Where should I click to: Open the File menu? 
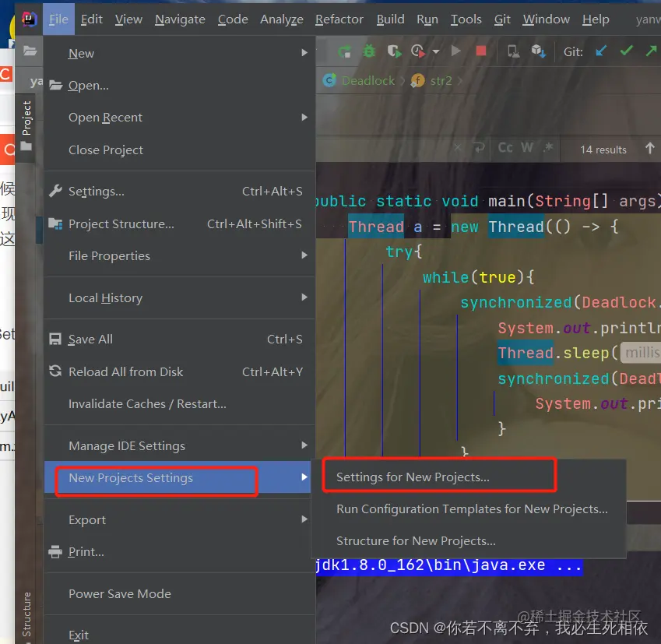(x=58, y=19)
